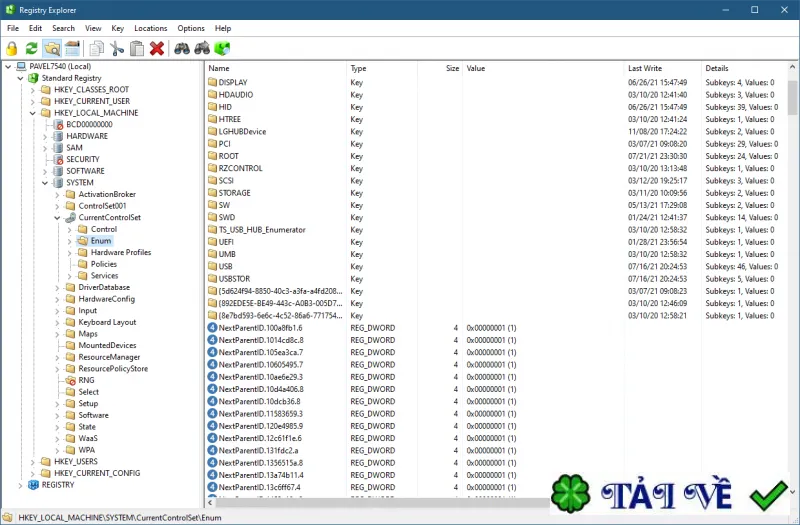This screenshot has width=800, height=525.
Task: Expand the HKEY_USERS tree node
Action: click(33, 462)
